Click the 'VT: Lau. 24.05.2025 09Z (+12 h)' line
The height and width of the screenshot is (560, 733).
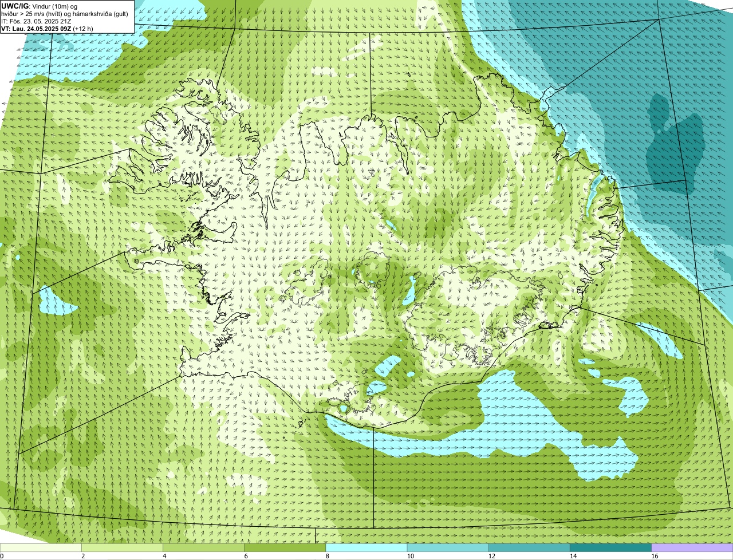[48, 28]
